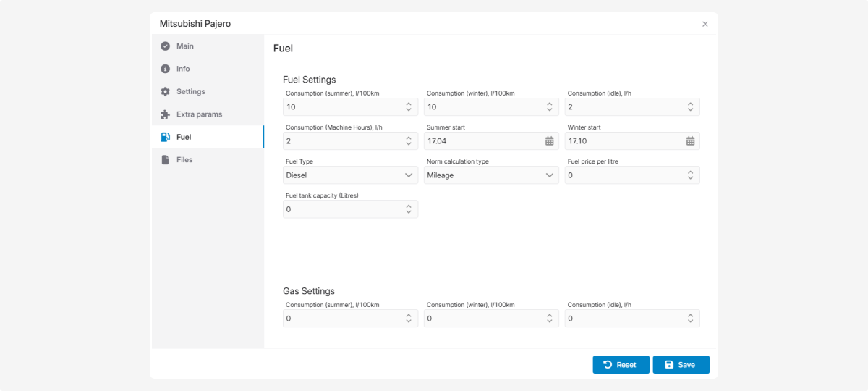Click the Gas Settings summer consumption field
This screenshot has width=868, height=391.
tap(342, 319)
